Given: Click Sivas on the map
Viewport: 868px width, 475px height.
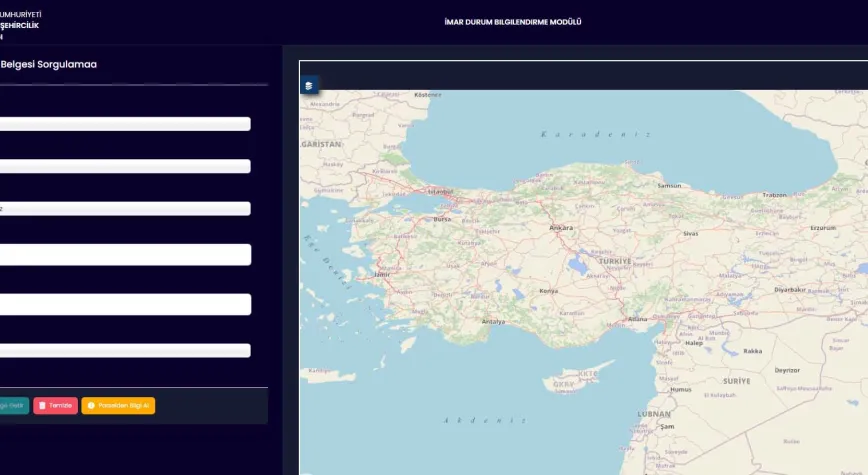Looking at the screenshot, I should pyautogui.click(x=691, y=234).
